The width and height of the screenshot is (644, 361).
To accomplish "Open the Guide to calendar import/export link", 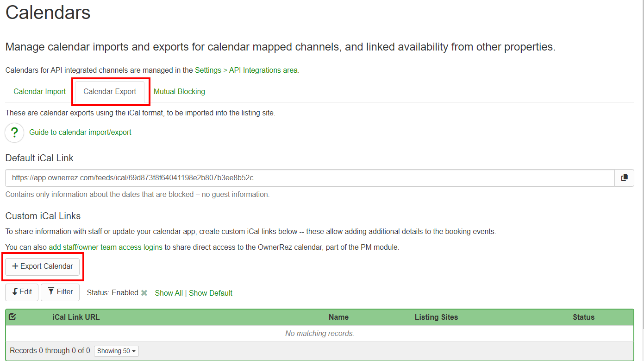I will coord(80,133).
